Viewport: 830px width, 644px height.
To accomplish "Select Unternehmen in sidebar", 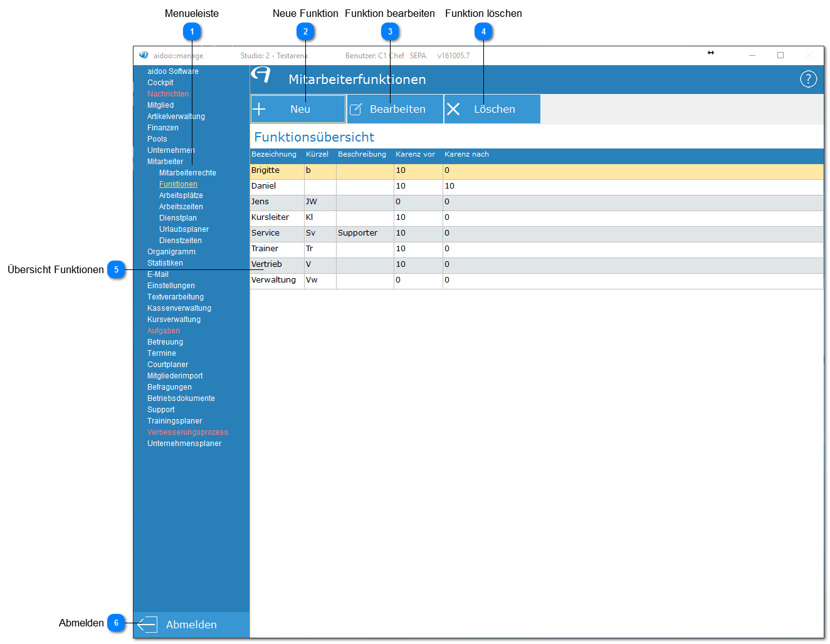I will point(171,150).
